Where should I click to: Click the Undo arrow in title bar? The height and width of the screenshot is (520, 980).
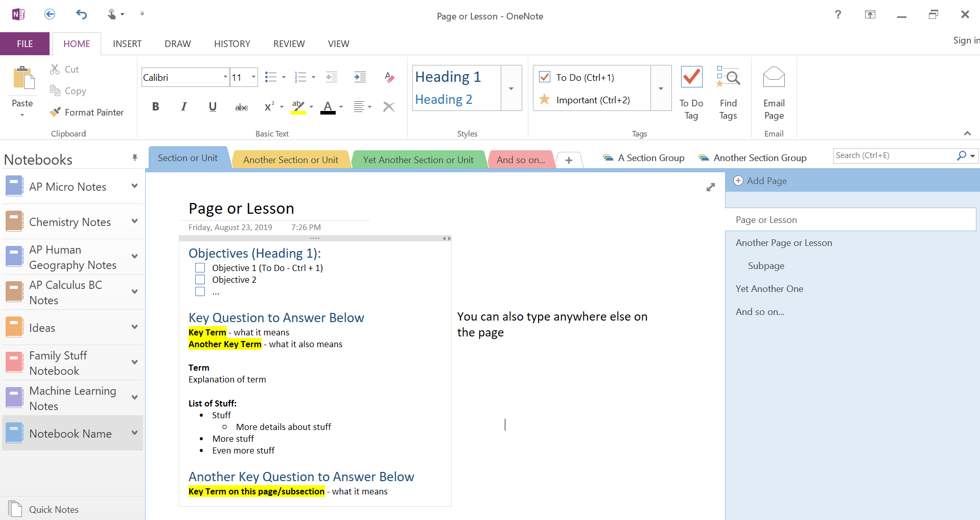click(81, 14)
